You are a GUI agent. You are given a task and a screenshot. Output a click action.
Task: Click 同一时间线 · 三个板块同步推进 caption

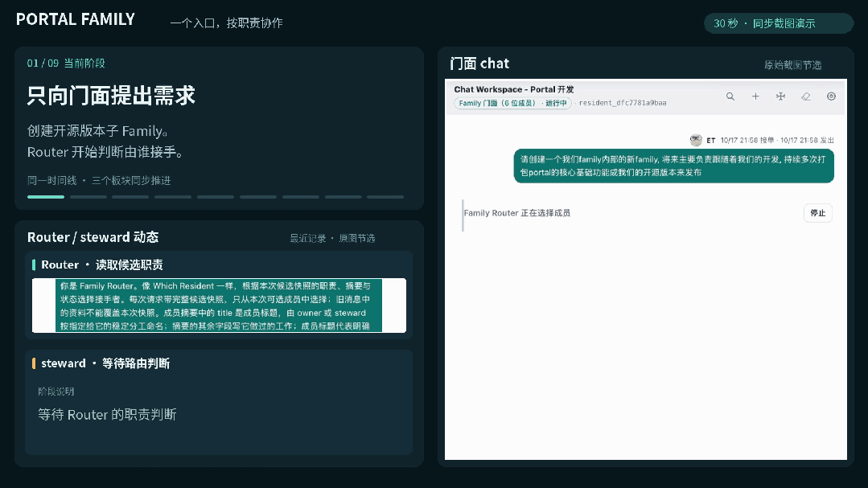99,180
